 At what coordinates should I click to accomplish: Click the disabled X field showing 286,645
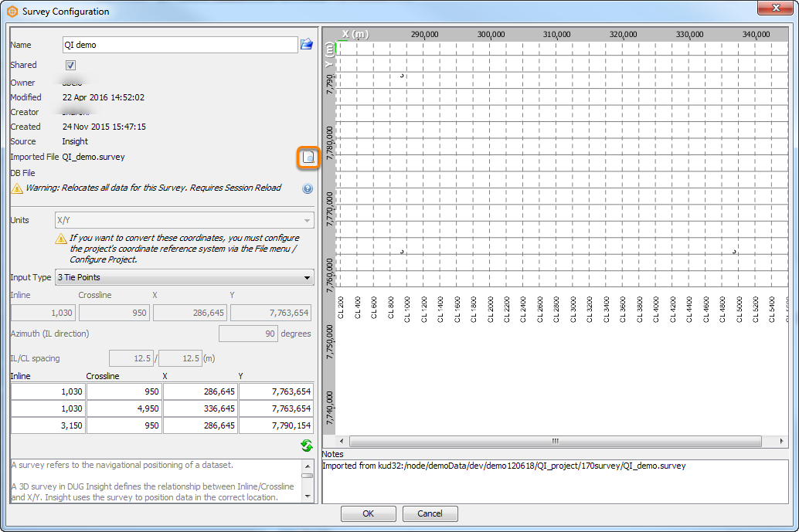[190, 313]
